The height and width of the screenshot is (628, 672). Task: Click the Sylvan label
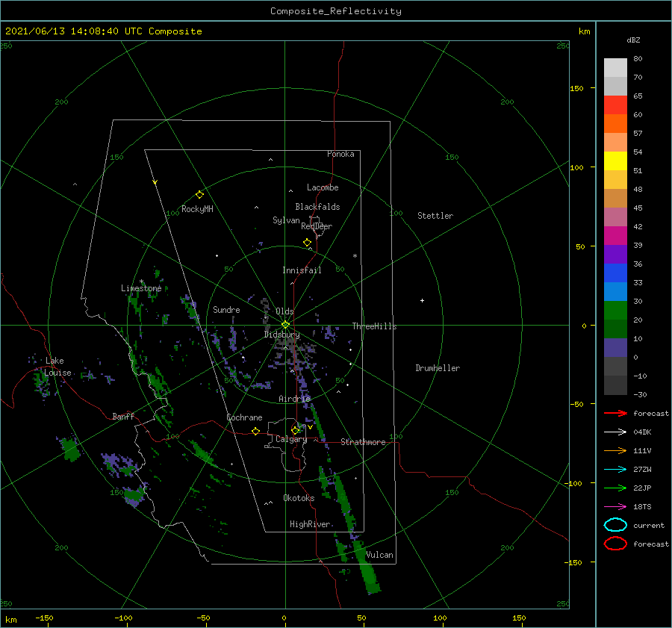[x=286, y=220]
